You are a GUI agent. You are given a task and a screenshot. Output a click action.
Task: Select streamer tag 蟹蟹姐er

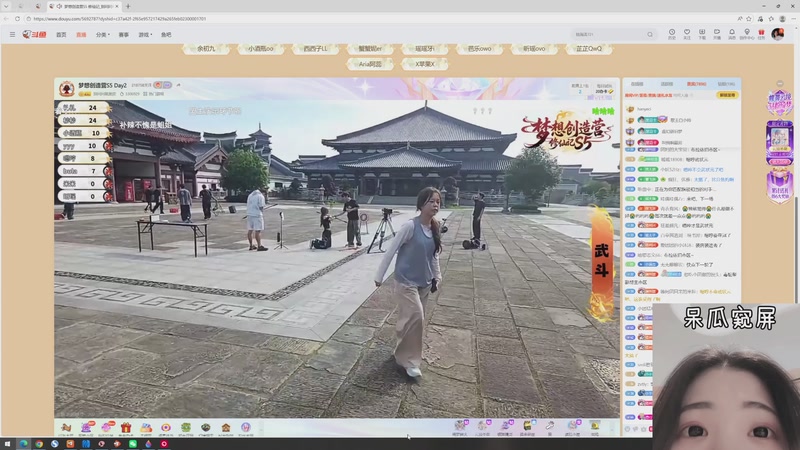tap(370, 49)
